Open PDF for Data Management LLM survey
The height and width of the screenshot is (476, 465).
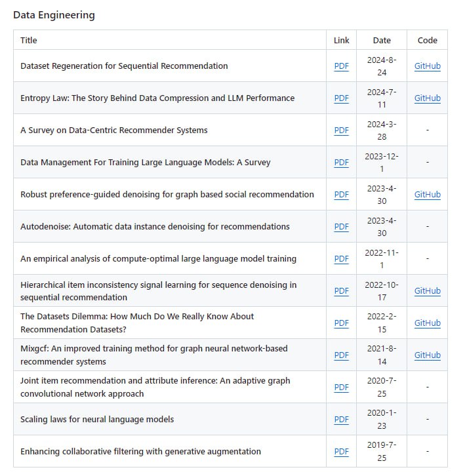(x=341, y=162)
